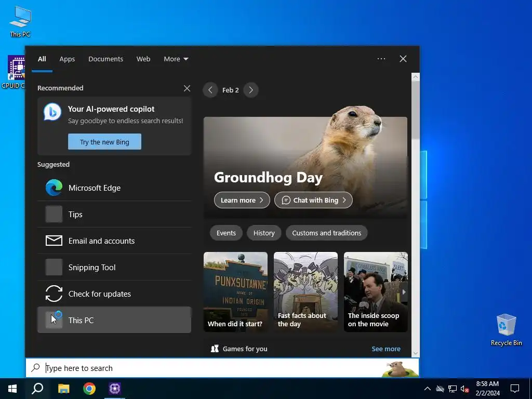Open Snipping Tool from suggestions
532x399 pixels.
tap(114, 267)
